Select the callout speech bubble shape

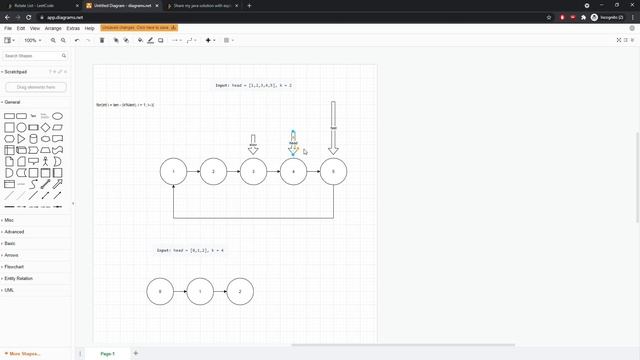coord(33,161)
